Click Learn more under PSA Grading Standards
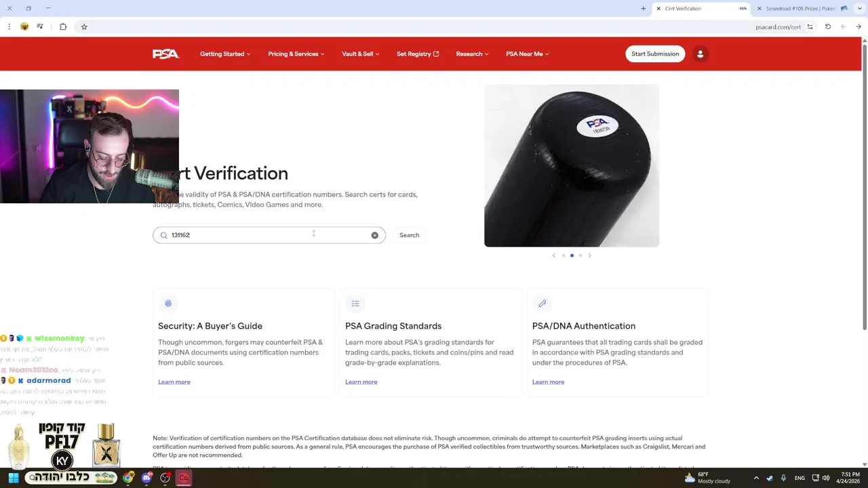The width and height of the screenshot is (868, 488). click(361, 382)
